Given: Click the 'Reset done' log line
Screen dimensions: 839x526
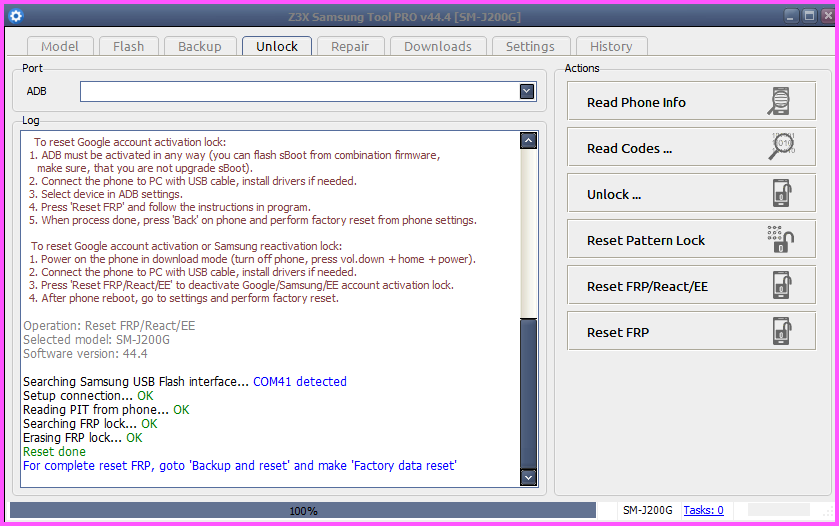Looking at the screenshot, I should (x=54, y=452).
